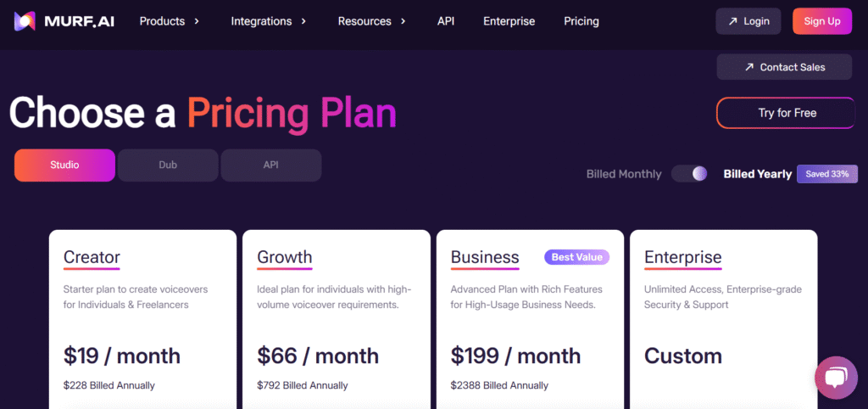868x409 pixels.
Task: Select Billed Yearly option
Action: click(x=757, y=174)
